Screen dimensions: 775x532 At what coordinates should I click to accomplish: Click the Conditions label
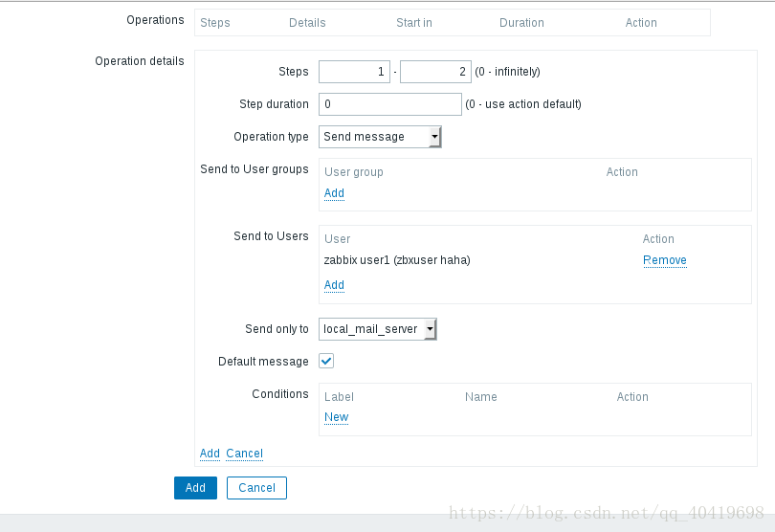279,394
